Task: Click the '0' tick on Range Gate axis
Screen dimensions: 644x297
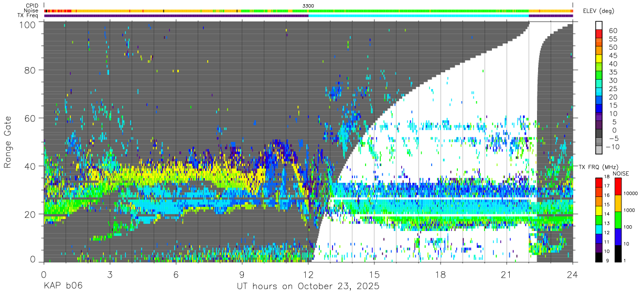Action: point(33,258)
